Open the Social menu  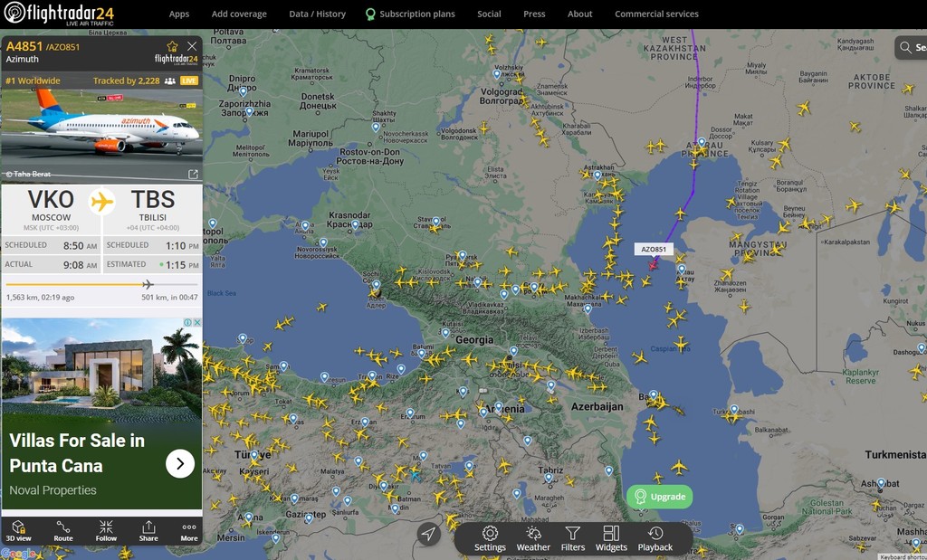coord(489,14)
